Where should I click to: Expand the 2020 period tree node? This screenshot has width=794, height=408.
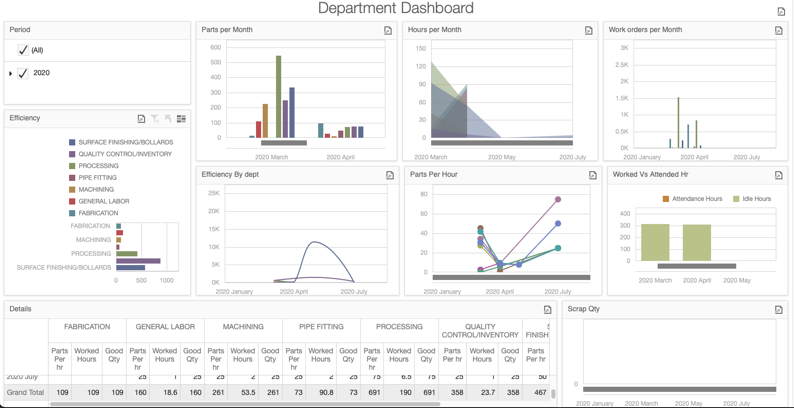click(x=11, y=73)
